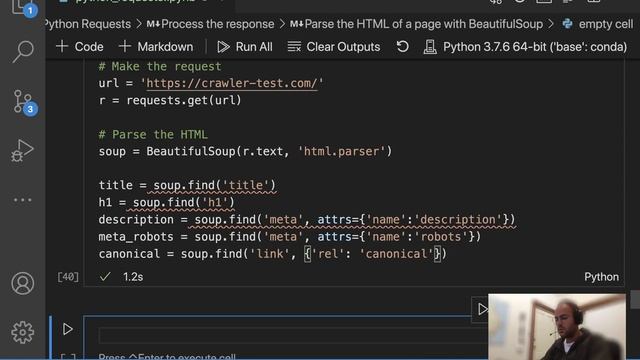Click the webcam video overlay thumbnail
640x360 pixels.
[x=557, y=327]
